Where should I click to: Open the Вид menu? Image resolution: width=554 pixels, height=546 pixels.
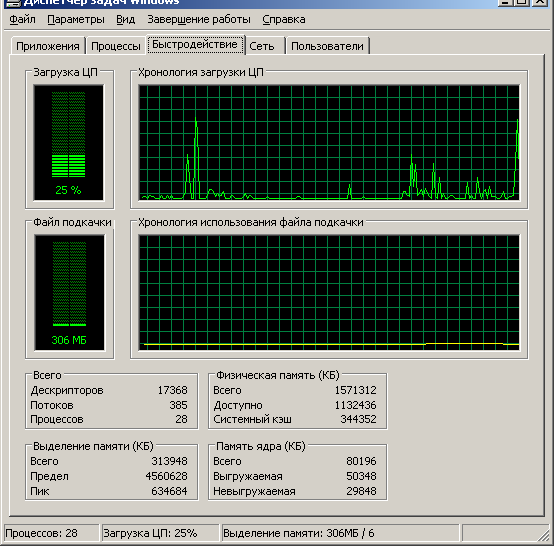(x=125, y=19)
